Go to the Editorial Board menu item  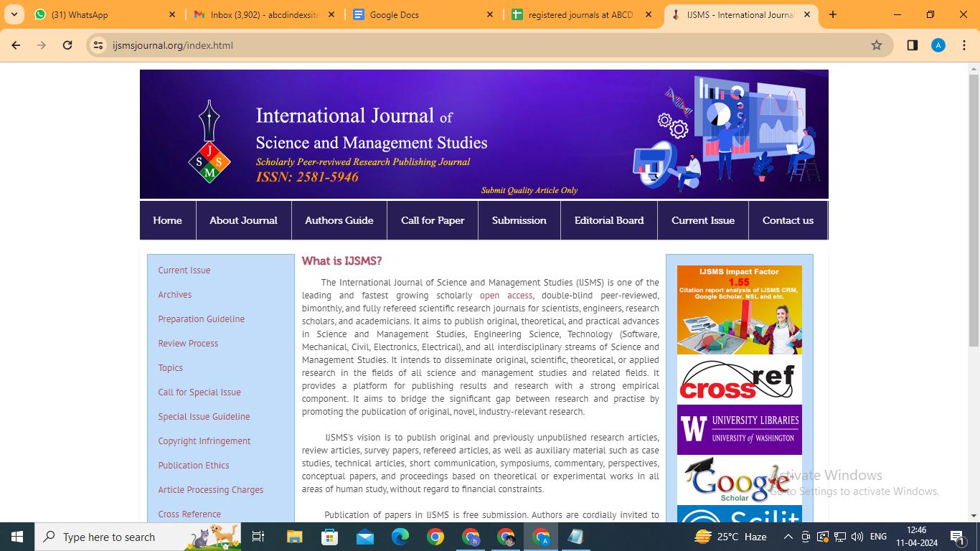pyautogui.click(x=609, y=220)
